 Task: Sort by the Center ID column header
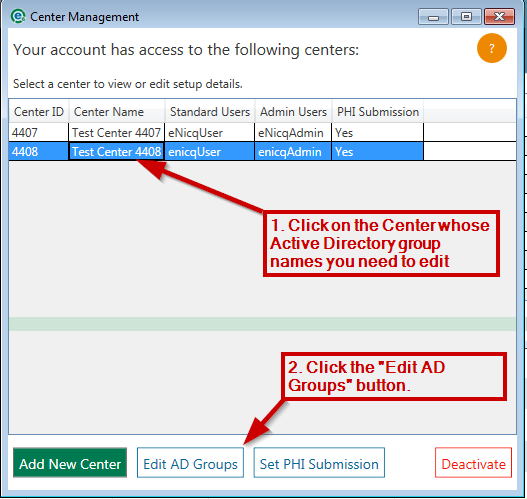pos(39,112)
